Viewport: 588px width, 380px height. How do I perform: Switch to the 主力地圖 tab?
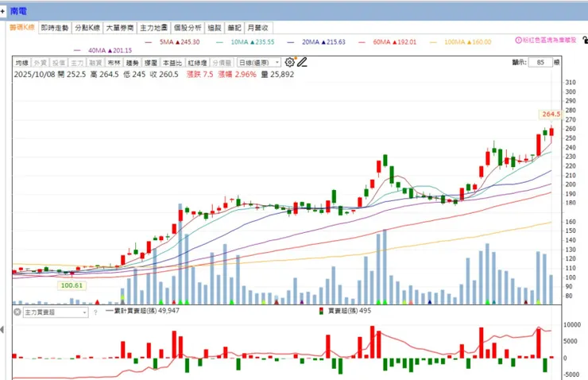(x=153, y=28)
